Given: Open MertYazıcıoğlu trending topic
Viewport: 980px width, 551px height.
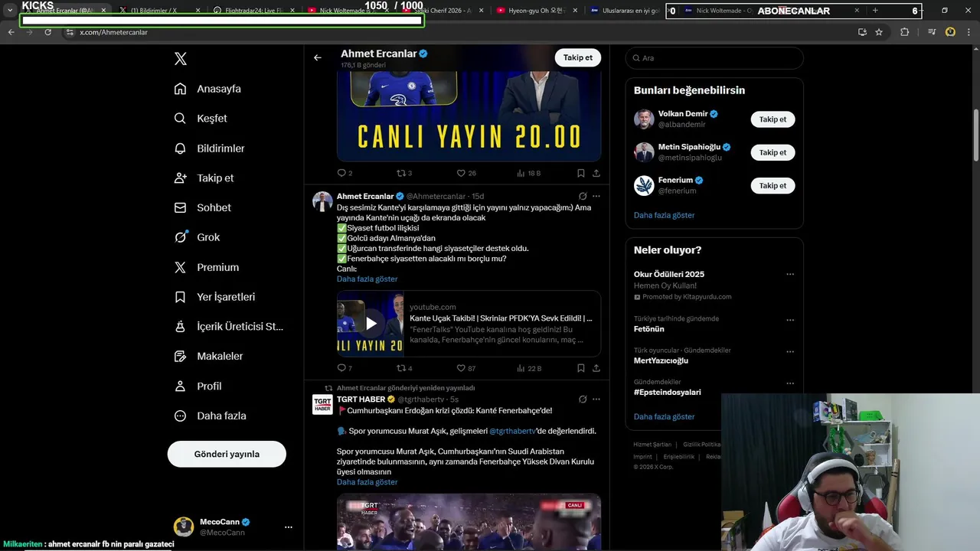Looking at the screenshot, I should [x=661, y=360].
